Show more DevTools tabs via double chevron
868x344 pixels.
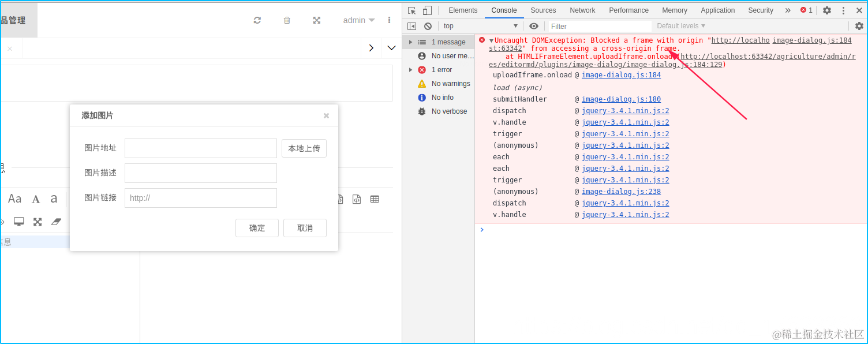[x=788, y=10]
